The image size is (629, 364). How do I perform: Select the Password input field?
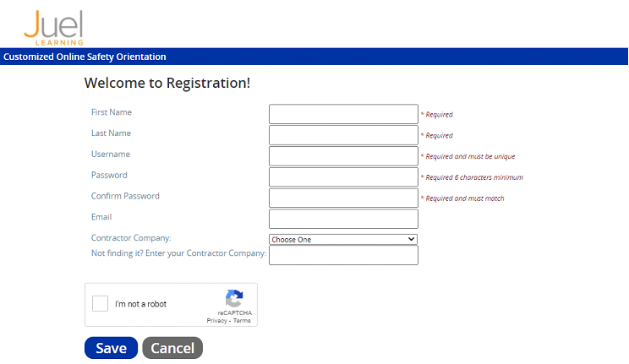[343, 177]
